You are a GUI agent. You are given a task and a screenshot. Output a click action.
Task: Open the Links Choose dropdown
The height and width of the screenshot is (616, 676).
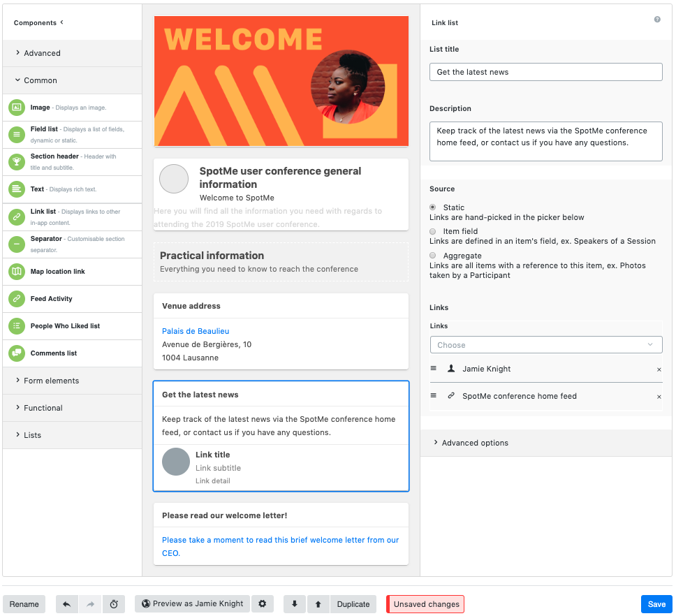[x=546, y=345]
